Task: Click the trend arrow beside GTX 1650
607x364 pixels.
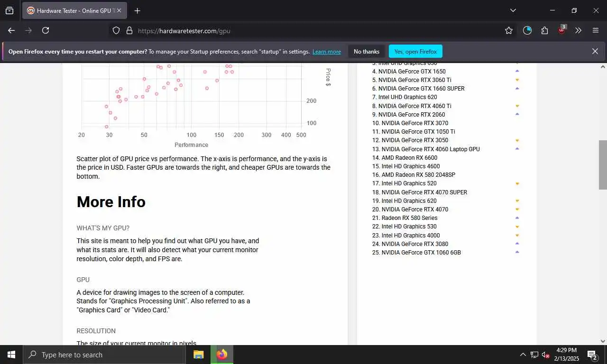Action: pyautogui.click(x=517, y=71)
